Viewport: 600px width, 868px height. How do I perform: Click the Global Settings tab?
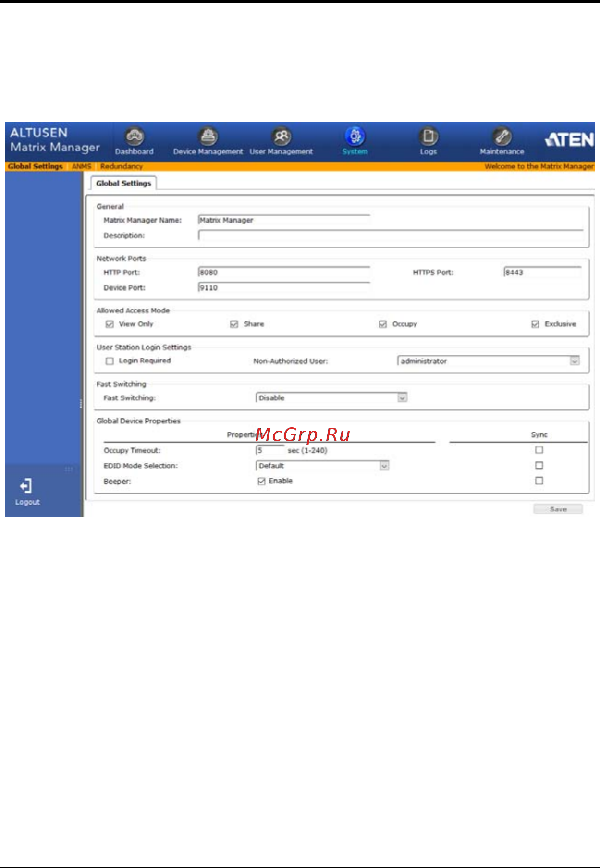coord(123,184)
